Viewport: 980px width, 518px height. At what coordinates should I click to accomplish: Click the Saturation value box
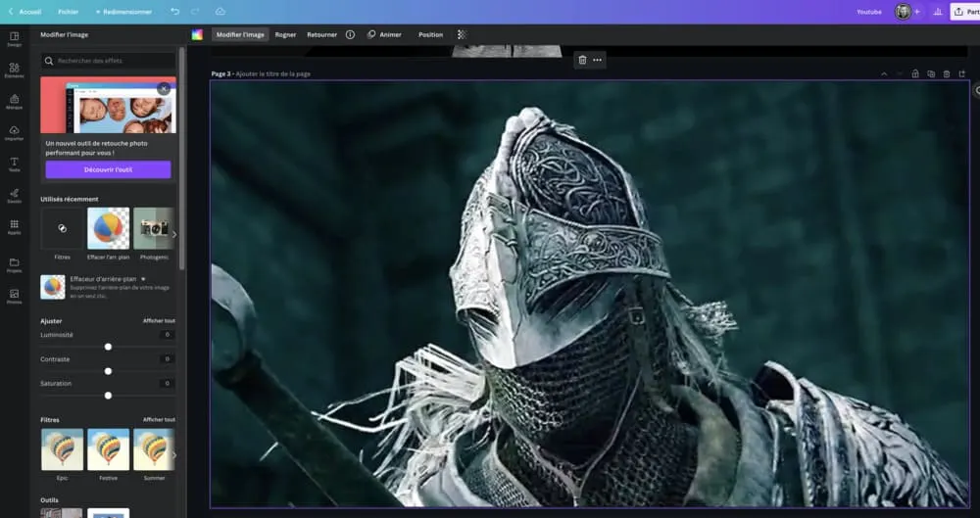tap(167, 384)
